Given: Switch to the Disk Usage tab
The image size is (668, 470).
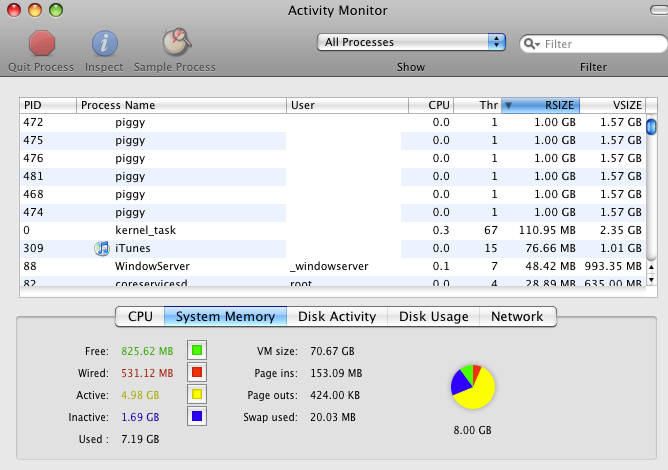Looking at the screenshot, I should click(x=433, y=317).
